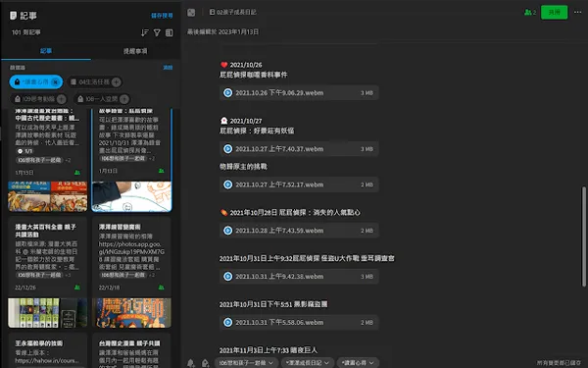Screen dimensions: 588x368
Task: Play 2021.10.27 上午7.40.37.webm attachment icon
Action: pyautogui.click(x=227, y=149)
